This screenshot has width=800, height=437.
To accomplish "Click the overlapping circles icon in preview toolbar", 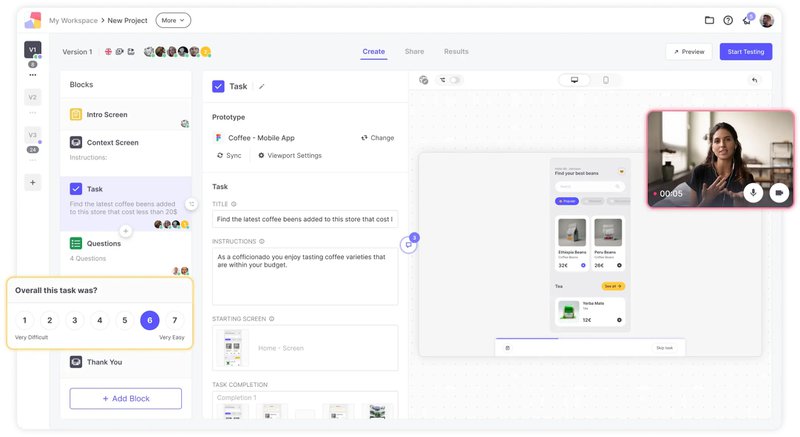I will coord(423,80).
